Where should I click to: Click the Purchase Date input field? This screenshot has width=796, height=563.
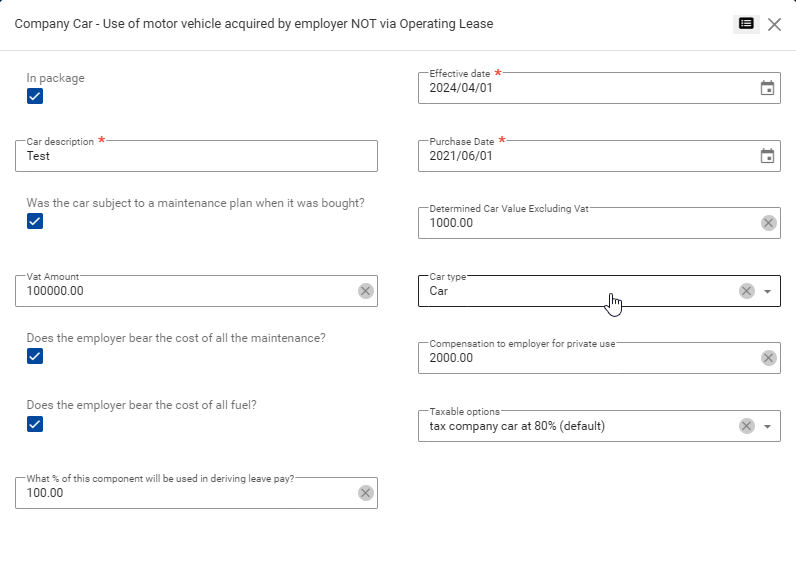tap(585, 156)
